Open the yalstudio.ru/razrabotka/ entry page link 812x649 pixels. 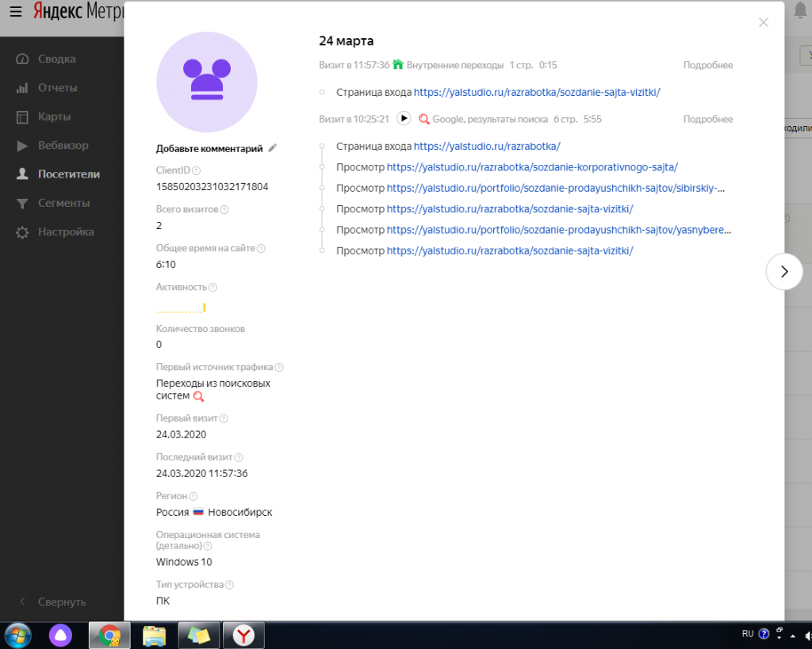click(487, 147)
